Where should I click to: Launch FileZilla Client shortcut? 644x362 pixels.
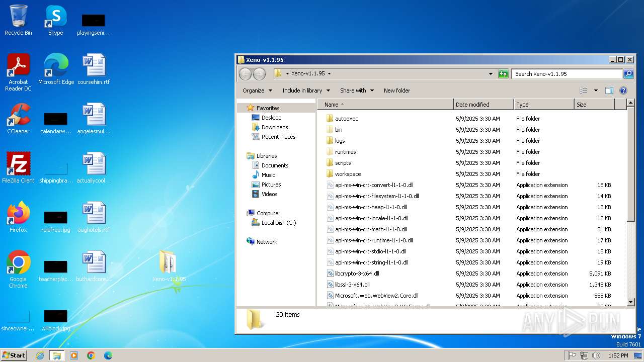pyautogui.click(x=18, y=168)
